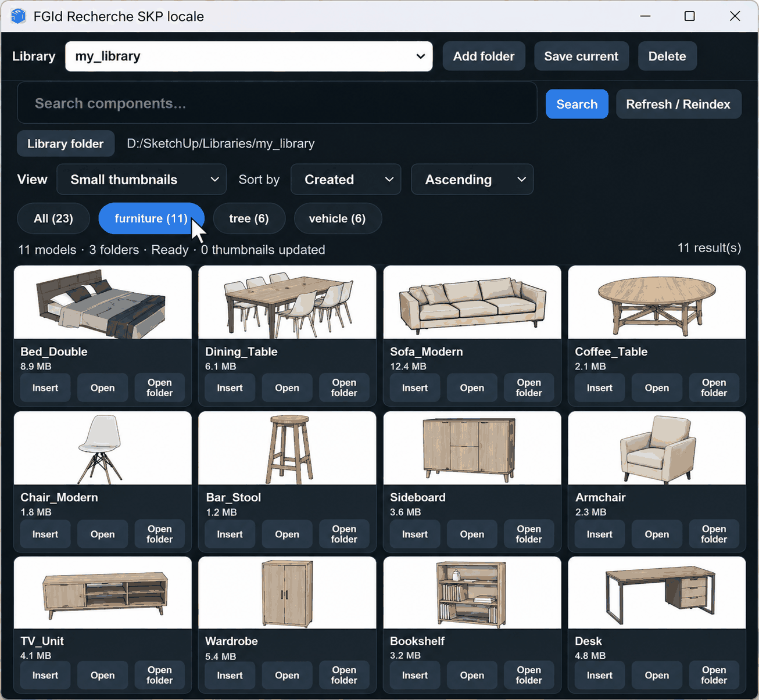Insert the Sideboard model
The width and height of the screenshot is (759, 700).
coord(415,534)
